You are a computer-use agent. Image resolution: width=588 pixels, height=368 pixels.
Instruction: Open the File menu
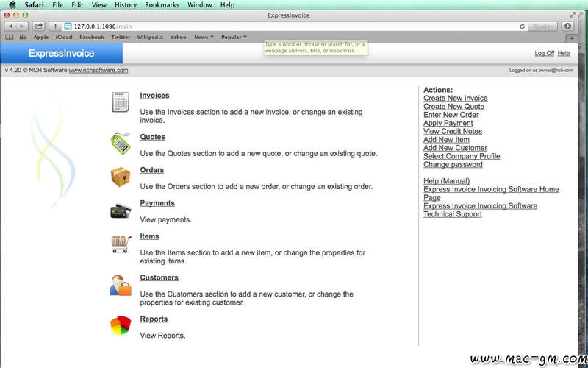coord(57,5)
